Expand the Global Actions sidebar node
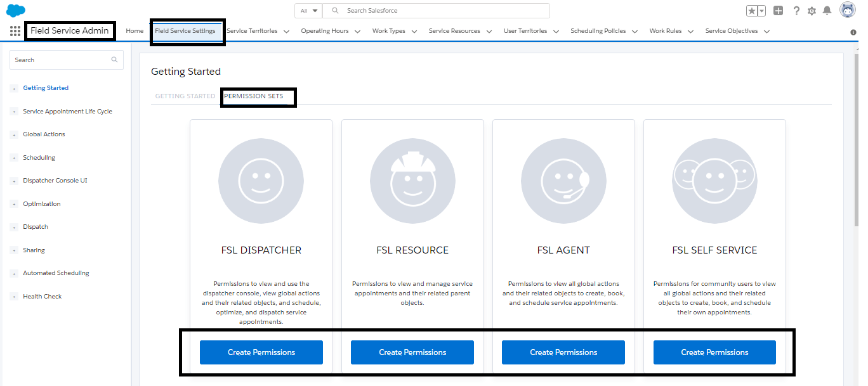The width and height of the screenshot is (868, 386). click(14, 135)
